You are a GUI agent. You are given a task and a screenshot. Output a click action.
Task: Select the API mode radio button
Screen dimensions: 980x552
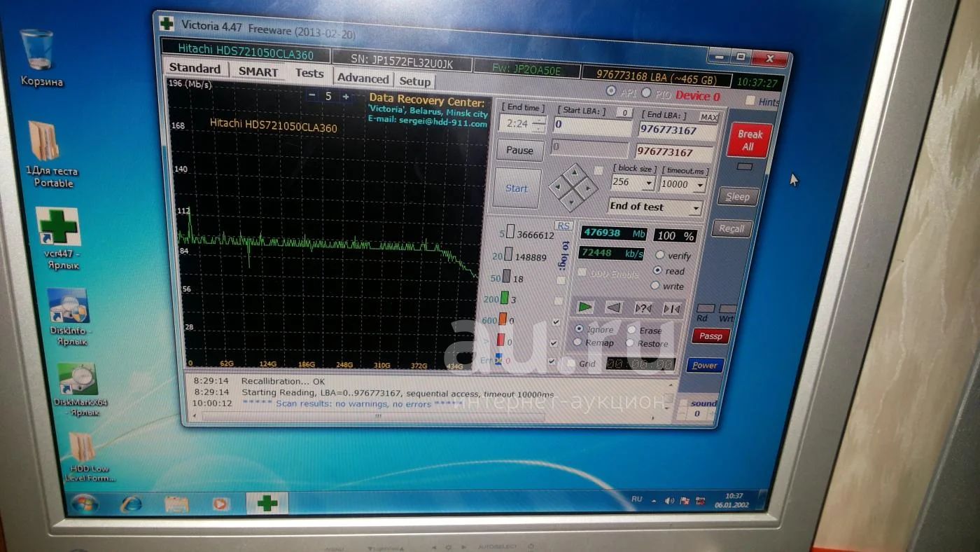(x=611, y=91)
